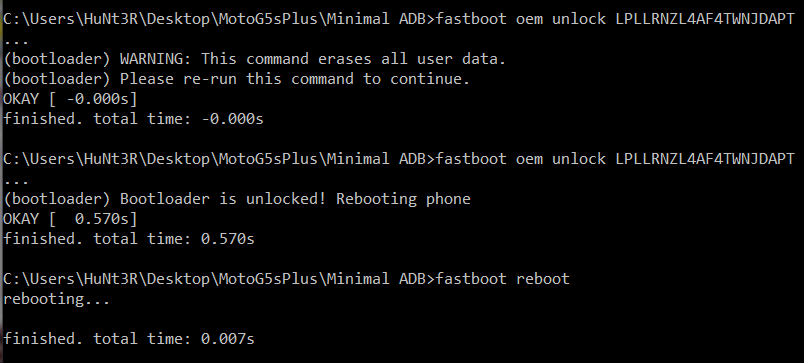Click 'Bootloader is unlocked! Rebooting phone' text

click(295, 199)
